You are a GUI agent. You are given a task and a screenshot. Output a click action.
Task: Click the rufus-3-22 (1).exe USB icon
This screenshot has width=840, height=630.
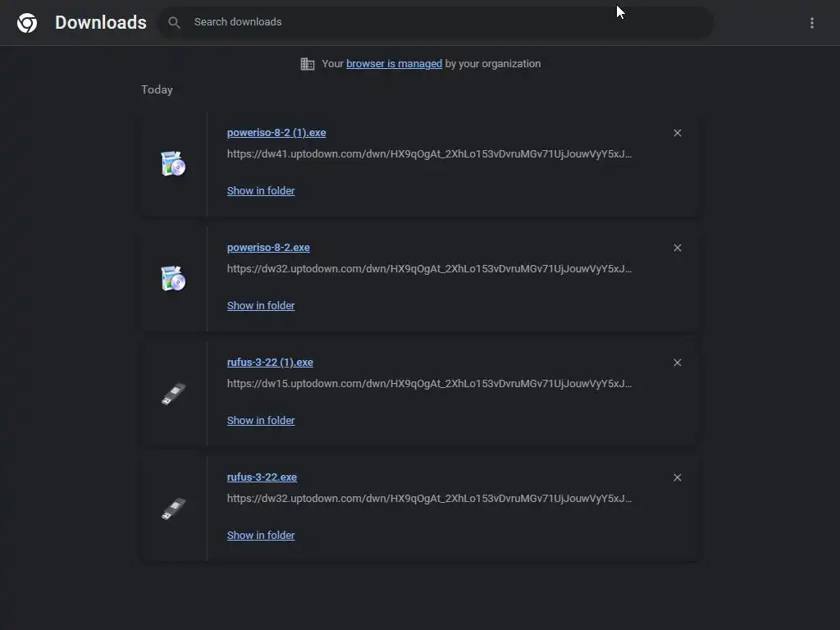(173, 395)
